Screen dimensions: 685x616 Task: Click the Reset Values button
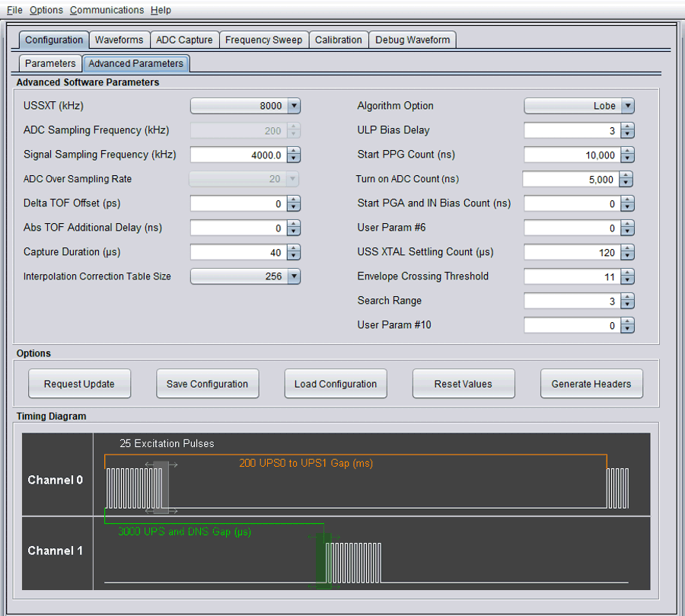coord(463,384)
